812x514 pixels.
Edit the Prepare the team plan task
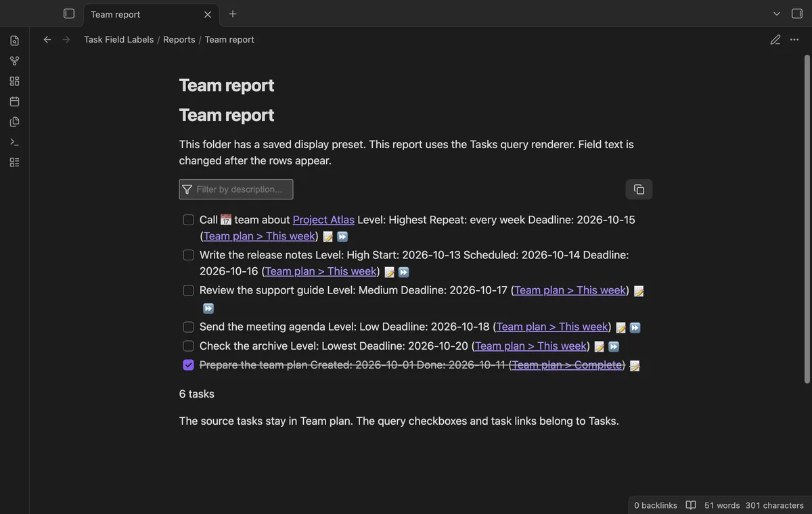(x=635, y=365)
